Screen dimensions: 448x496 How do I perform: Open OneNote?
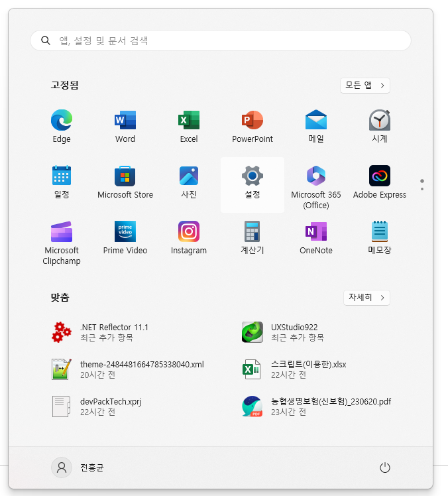316,237
